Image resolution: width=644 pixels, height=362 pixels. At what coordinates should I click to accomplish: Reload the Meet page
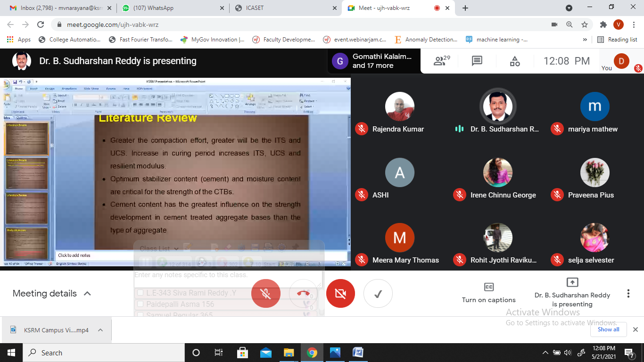click(41, 25)
